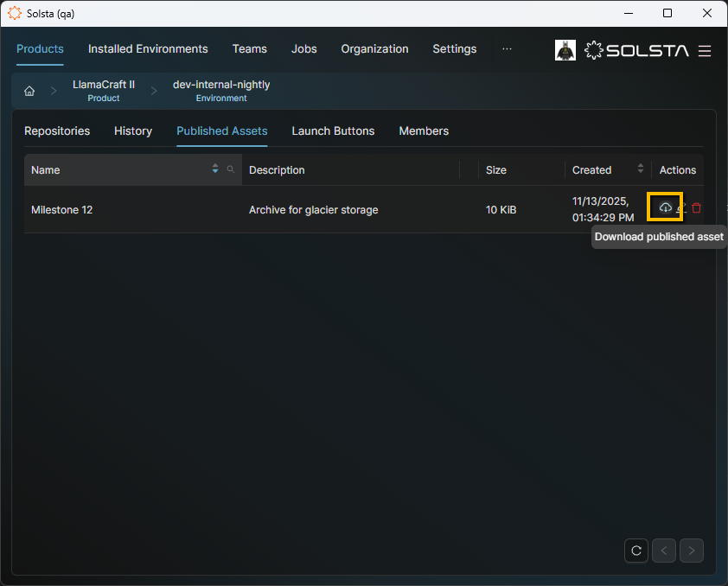Close the Solsta window
728x586 pixels.
[706, 13]
